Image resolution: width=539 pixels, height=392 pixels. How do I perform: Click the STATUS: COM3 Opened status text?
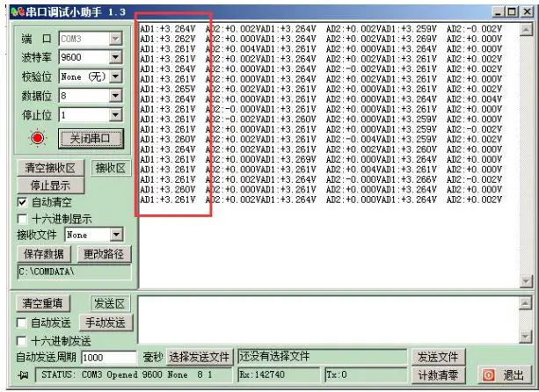tap(134, 374)
